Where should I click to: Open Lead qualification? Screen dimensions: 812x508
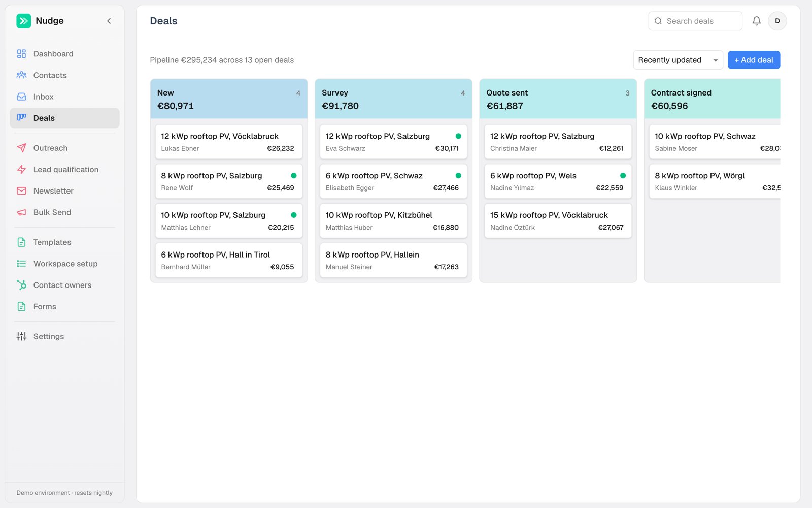coord(64,169)
